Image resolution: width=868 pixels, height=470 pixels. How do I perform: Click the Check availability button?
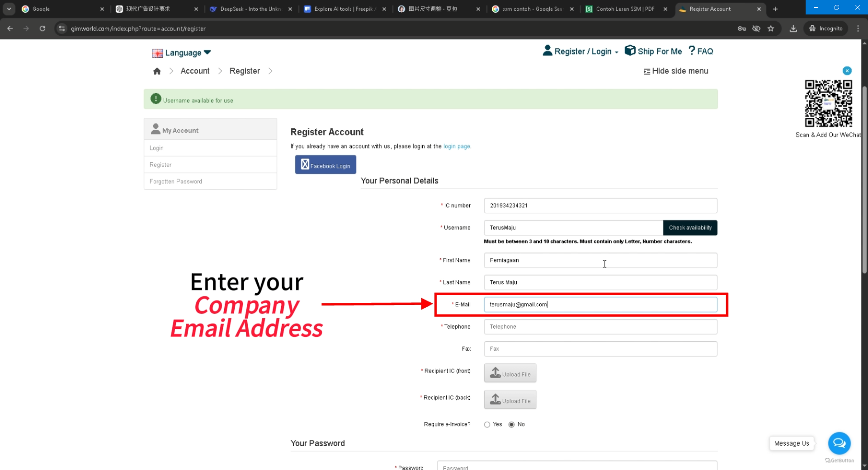point(690,228)
